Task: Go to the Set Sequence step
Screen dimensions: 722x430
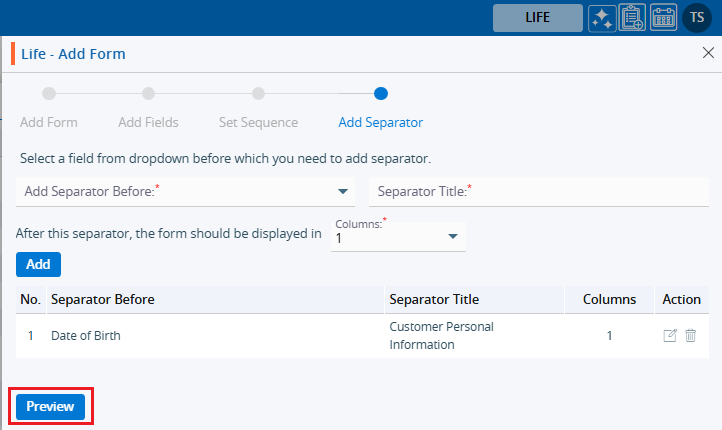Action: click(258, 94)
